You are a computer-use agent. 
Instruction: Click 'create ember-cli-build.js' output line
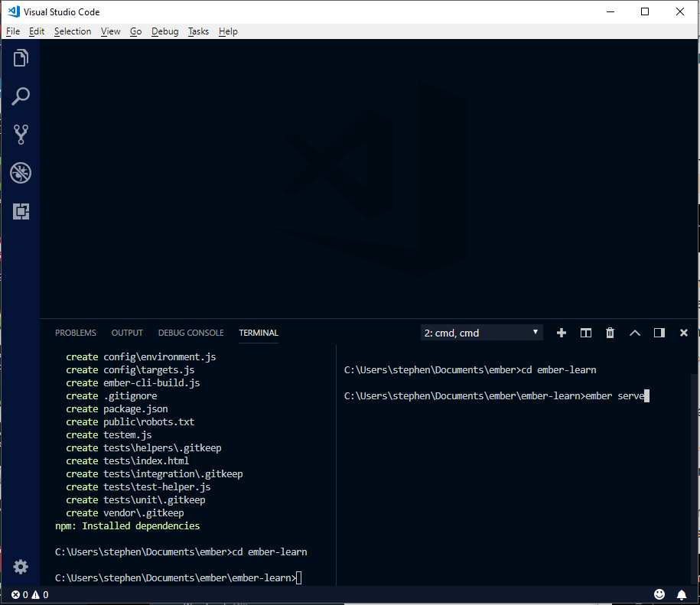[x=132, y=382]
